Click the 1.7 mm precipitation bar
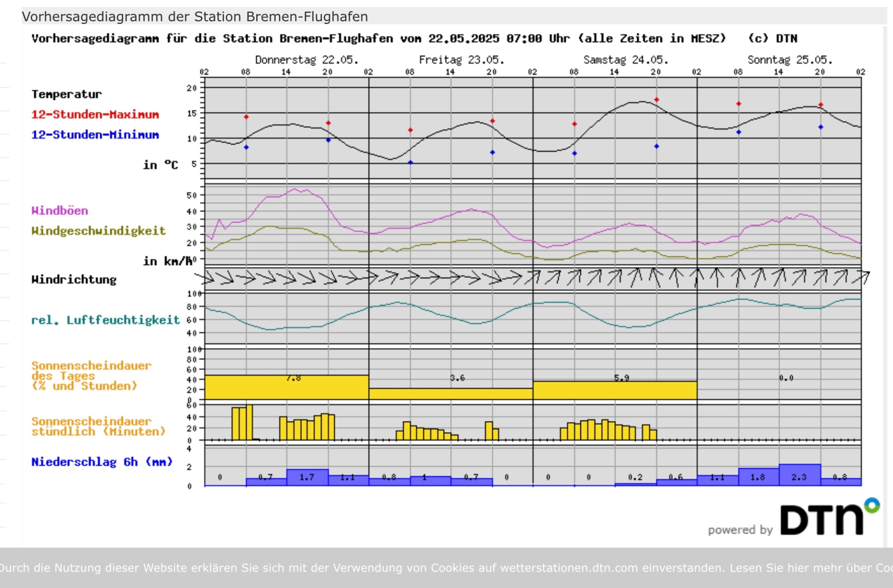Viewport: 893px width, 588px height. pyautogui.click(x=307, y=477)
